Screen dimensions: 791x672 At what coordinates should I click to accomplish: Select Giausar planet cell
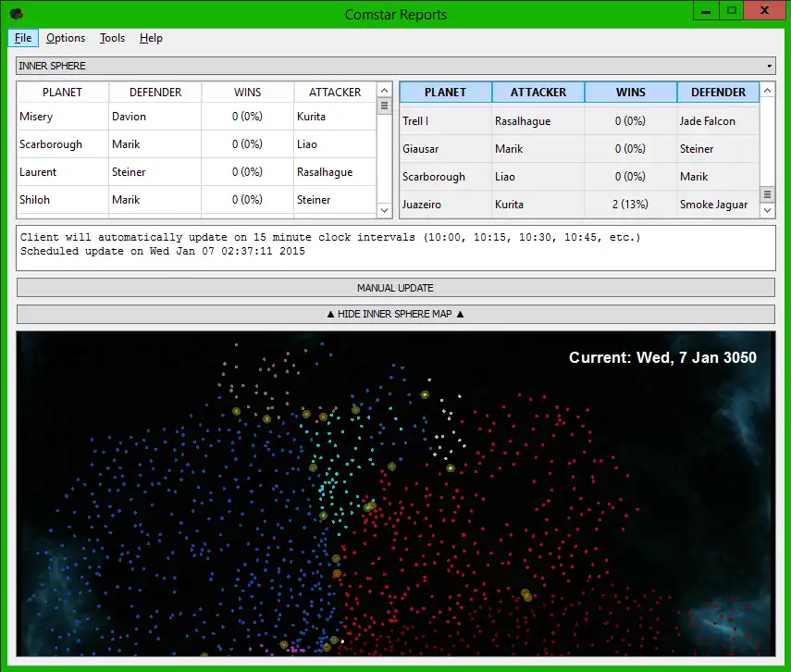pos(445,149)
